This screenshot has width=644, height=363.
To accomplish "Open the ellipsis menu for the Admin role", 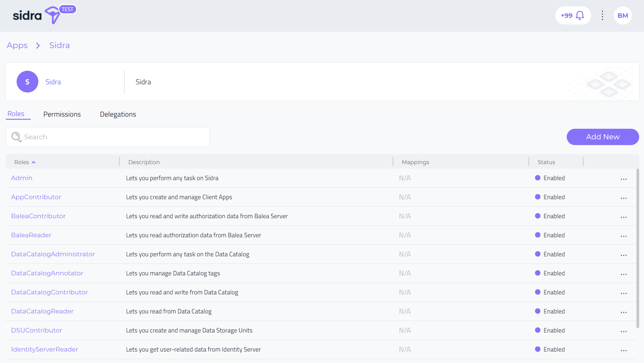I will [x=624, y=179].
